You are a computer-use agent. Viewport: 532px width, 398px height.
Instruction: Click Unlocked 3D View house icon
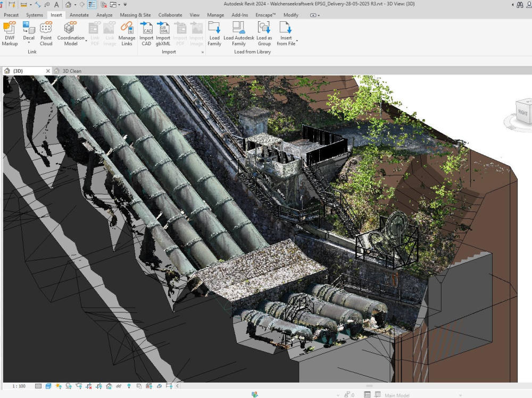point(109,386)
